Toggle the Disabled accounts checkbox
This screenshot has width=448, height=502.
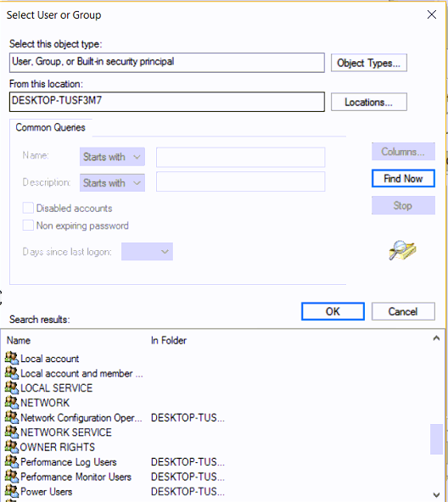(28, 208)
